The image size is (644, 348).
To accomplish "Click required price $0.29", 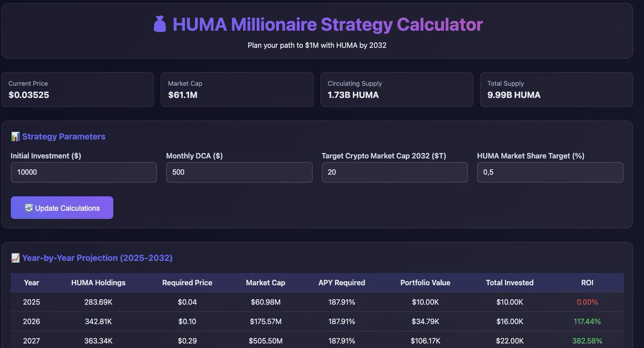I will pyautogui.click(x=187, y=340).
